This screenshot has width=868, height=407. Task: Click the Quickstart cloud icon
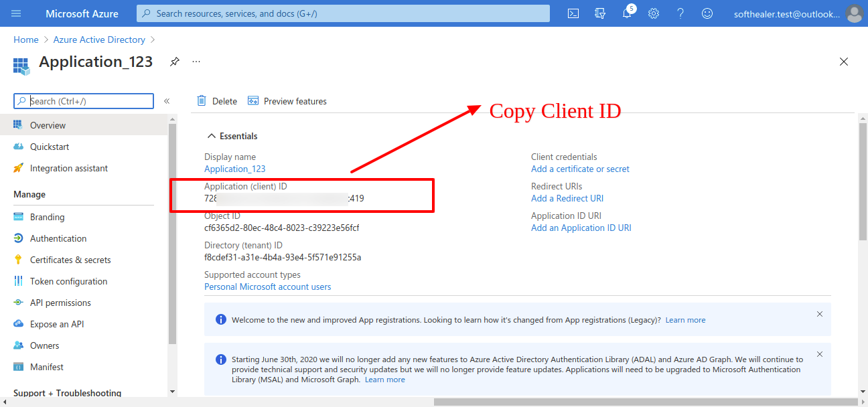[x=18, y=147]
